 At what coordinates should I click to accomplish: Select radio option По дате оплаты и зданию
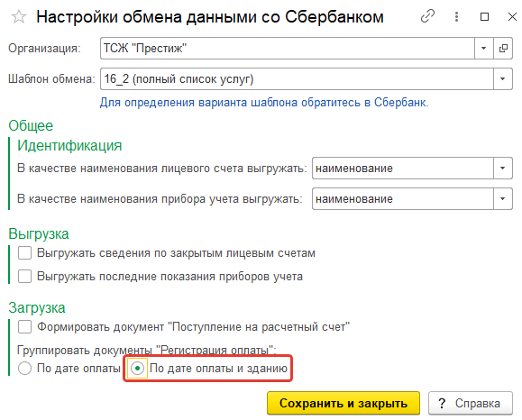138,369
